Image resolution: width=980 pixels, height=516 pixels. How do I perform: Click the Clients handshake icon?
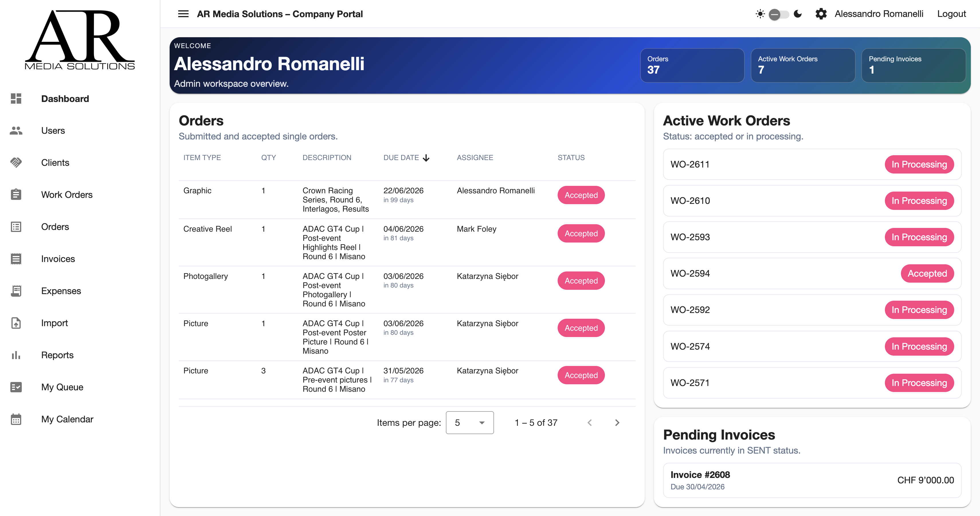pyautogui.click(x=16, y=163)
